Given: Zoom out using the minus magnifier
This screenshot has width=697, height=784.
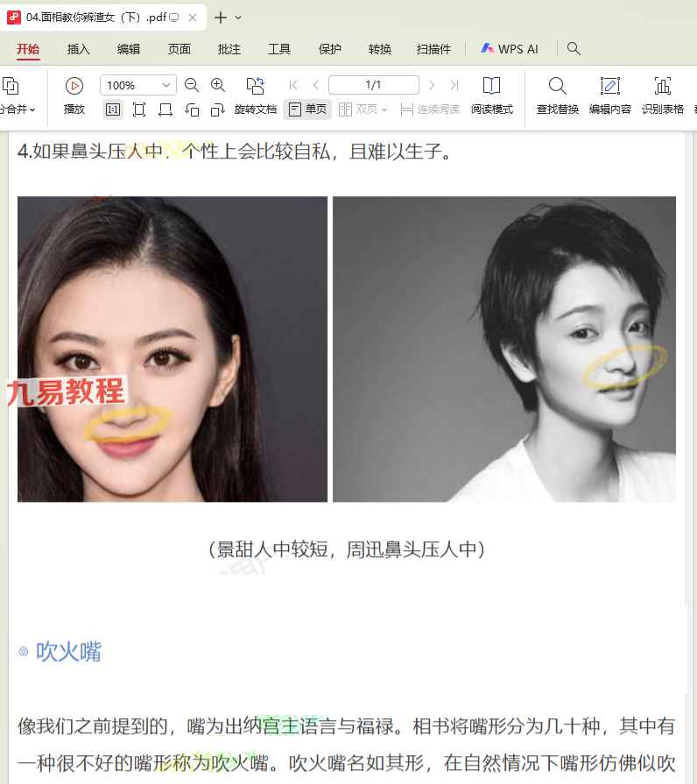Looking at the screenshot, I should pyautogui.click(x=192, y=85).
